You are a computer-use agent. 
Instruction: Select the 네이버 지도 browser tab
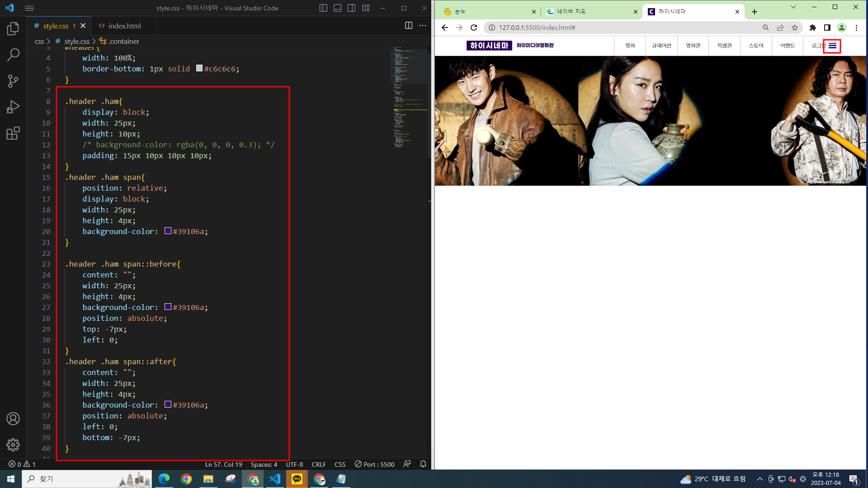click(571, 12)
